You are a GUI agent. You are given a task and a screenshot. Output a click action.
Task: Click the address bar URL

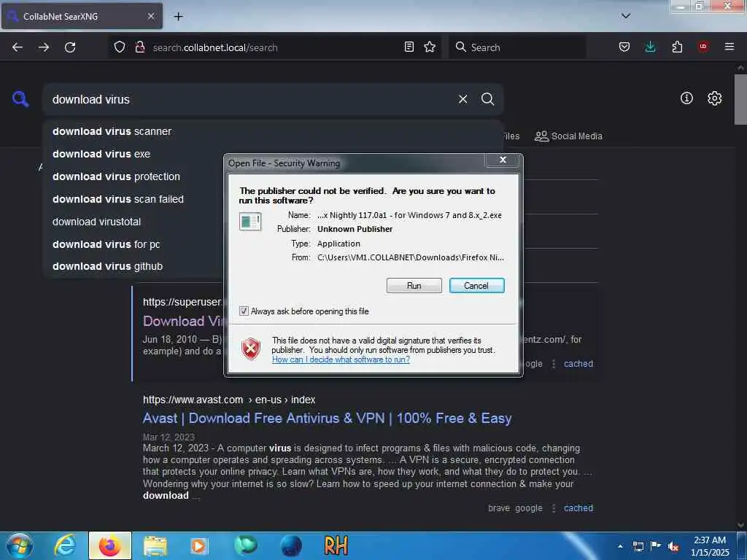coord(215,47)
